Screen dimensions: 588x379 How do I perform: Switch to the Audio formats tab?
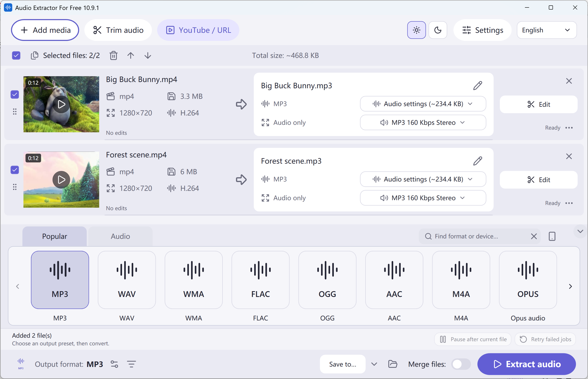click(x=121, y=236)
